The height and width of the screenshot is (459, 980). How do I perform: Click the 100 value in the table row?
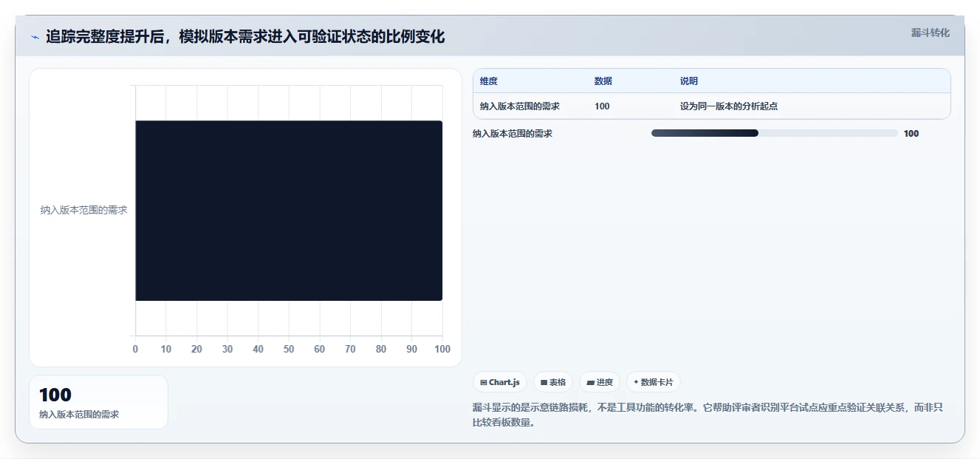click(x=602, y=106)
